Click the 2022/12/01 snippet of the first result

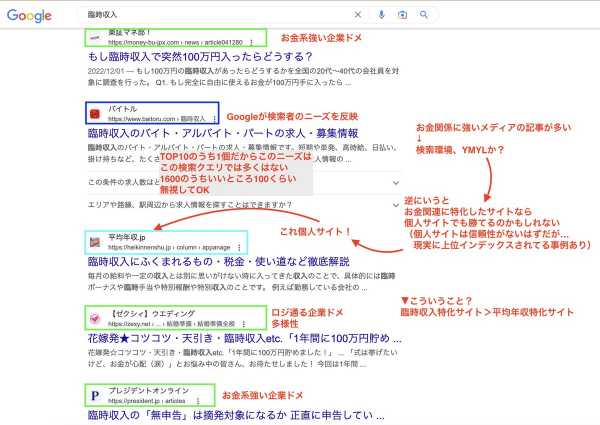tap(243, 77)
